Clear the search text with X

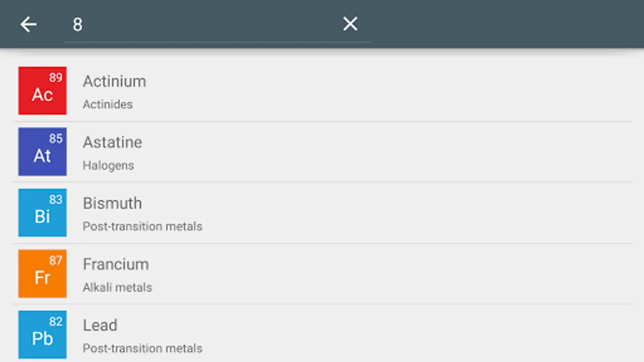coord(350,24)
